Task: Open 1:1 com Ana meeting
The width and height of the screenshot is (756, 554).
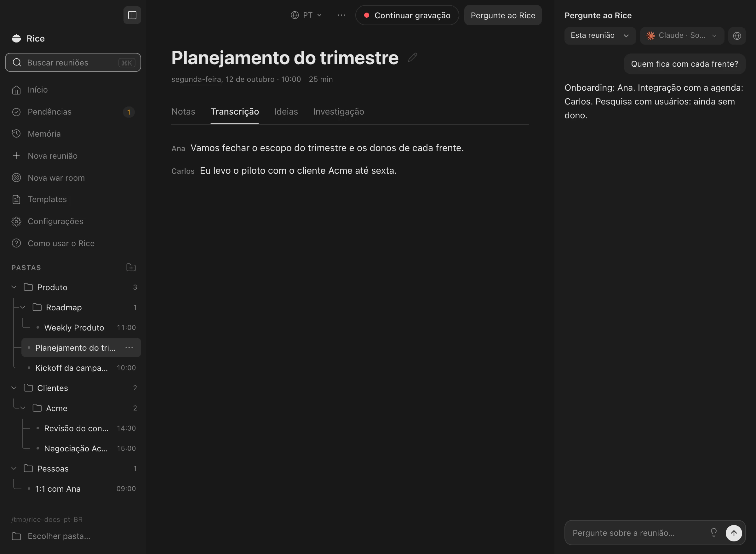Action: (x=81, y=488)
